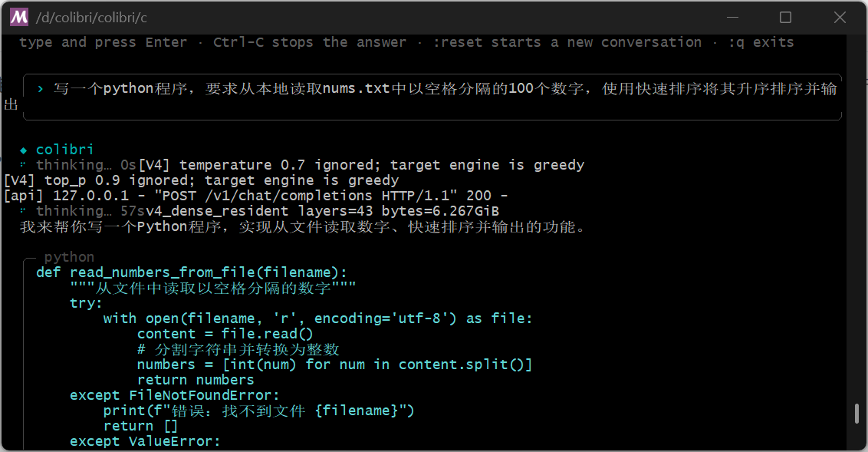Viewport: 868px width, 452px height.
Task: Click inside the prompt input box
Action: pos(432,97)
